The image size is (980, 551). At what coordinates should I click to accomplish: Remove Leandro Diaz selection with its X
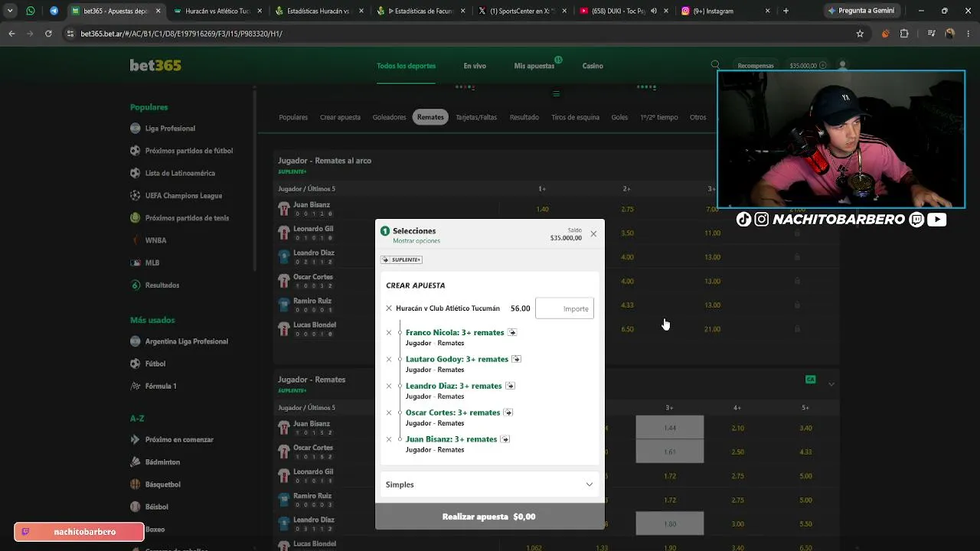(389, 386)
